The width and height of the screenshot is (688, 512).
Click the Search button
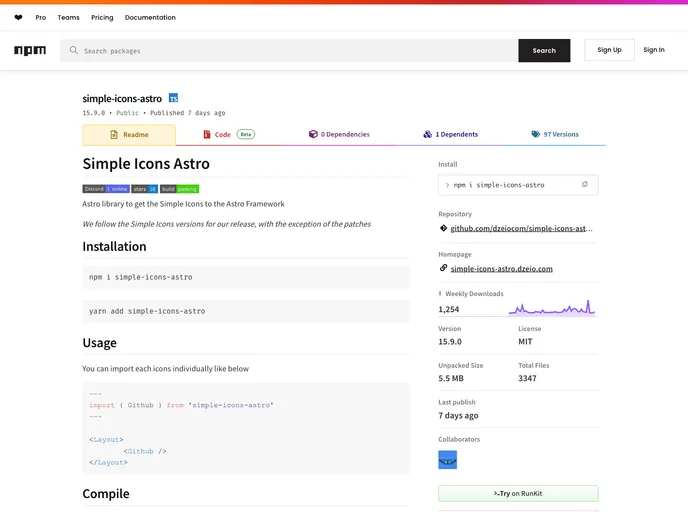point(544,50)
